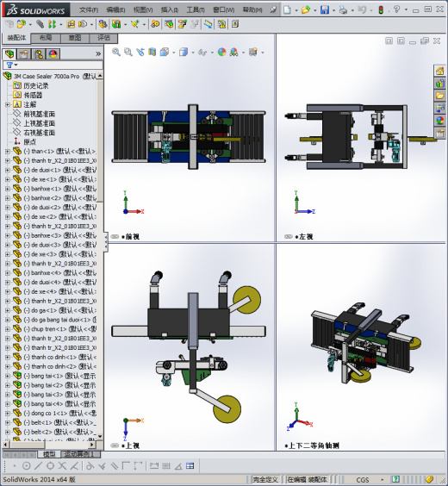Open the 编辑(E) menu
The height and width of the screenshot is (486, 448).
(115, 10)
